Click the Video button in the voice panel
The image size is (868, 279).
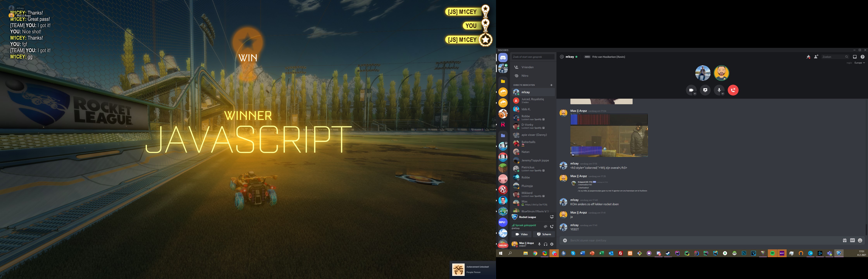pos(521,234)
